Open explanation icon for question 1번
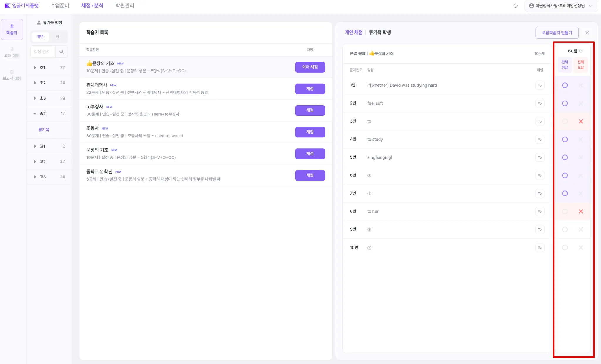 (x=540, y=85)
